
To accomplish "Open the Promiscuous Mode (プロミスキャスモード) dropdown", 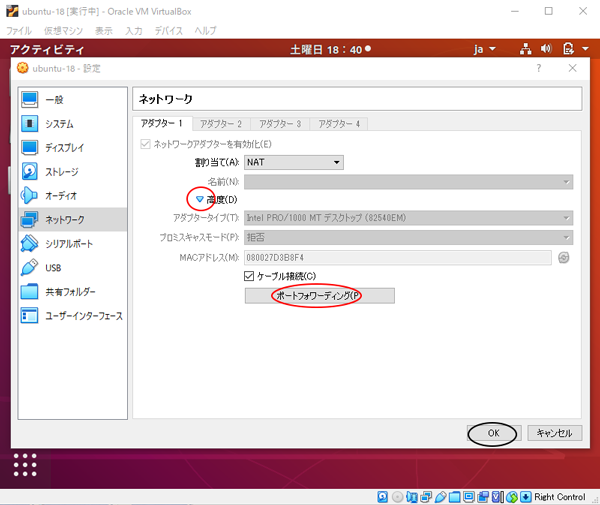I will [x=409, y=238].
